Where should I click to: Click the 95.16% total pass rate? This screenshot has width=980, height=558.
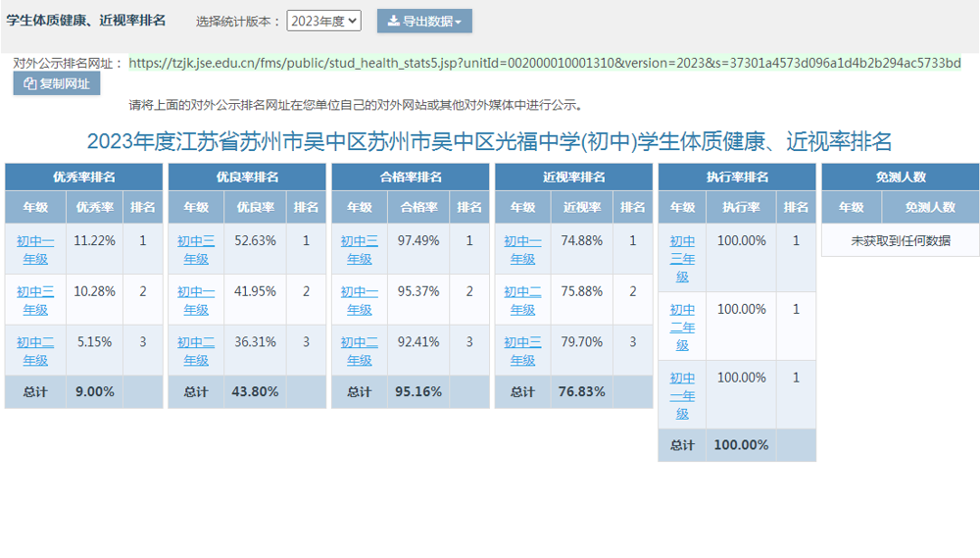point(418,391)
